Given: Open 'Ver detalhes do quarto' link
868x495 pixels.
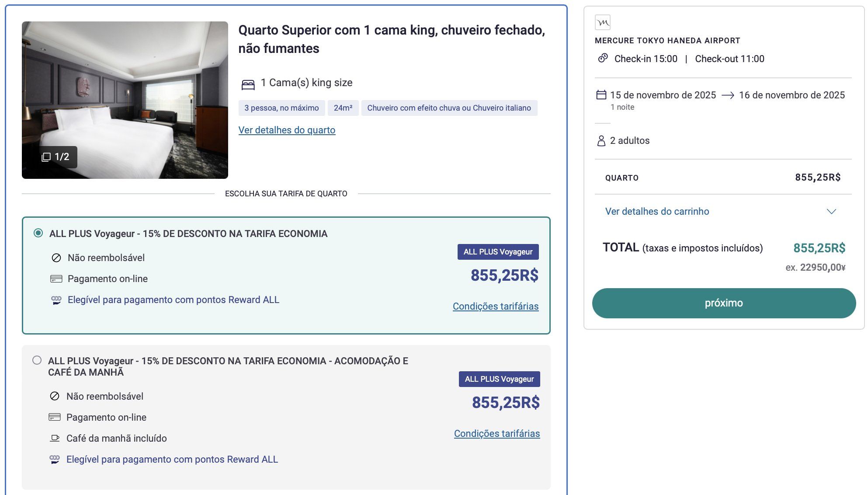Looking at the screenshot, I should pyautogui.click(x=287, y=130).
